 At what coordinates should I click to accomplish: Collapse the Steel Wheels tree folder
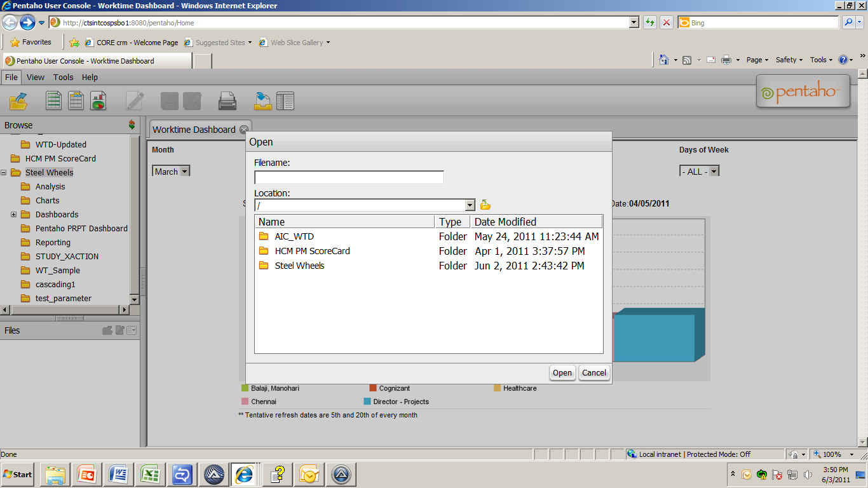[4, 172]
